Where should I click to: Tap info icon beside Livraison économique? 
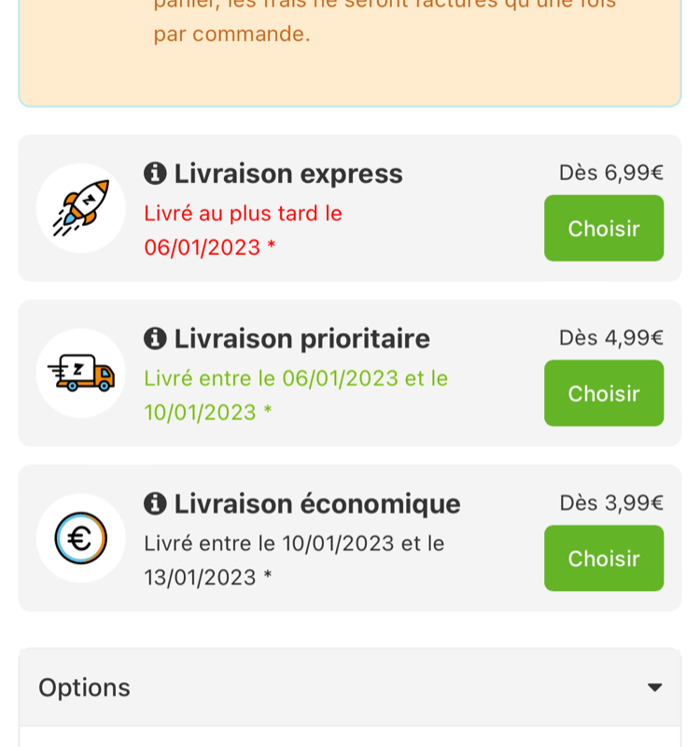(x=155, y=503)
